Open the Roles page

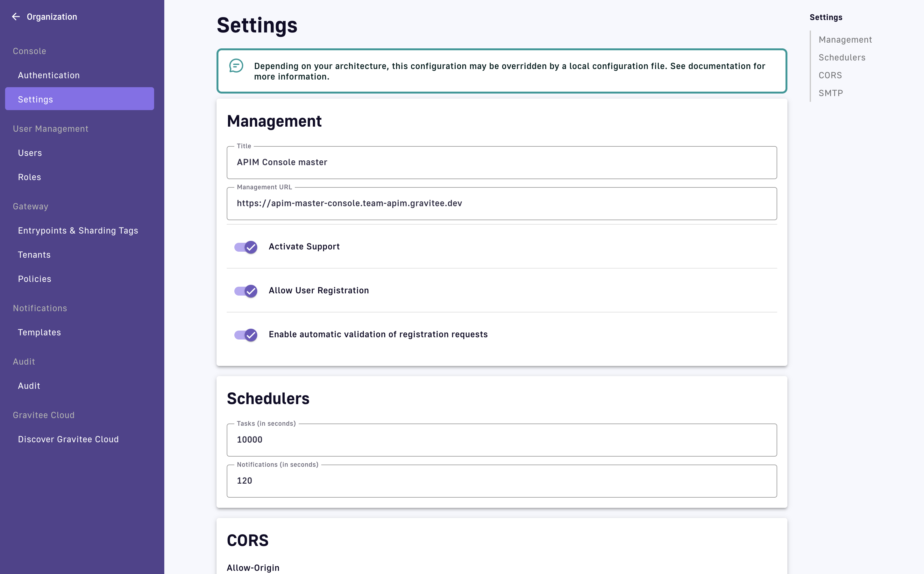(x=29, y=177)
